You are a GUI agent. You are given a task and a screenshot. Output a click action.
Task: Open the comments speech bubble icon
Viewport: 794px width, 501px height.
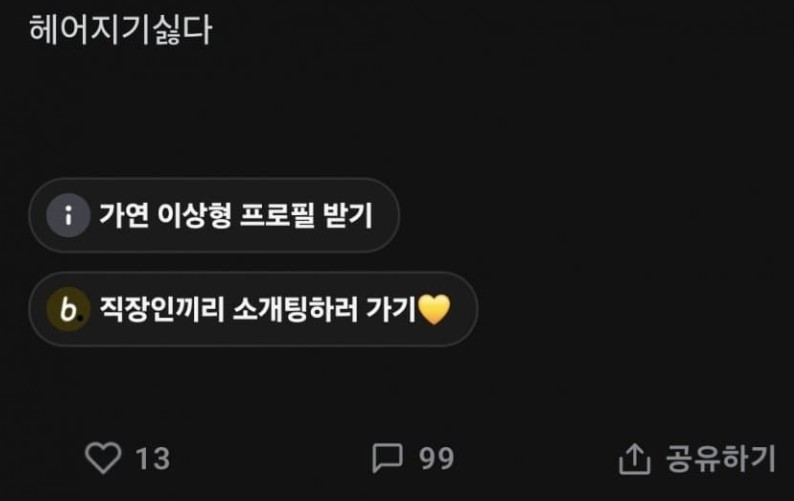(387, 458)
